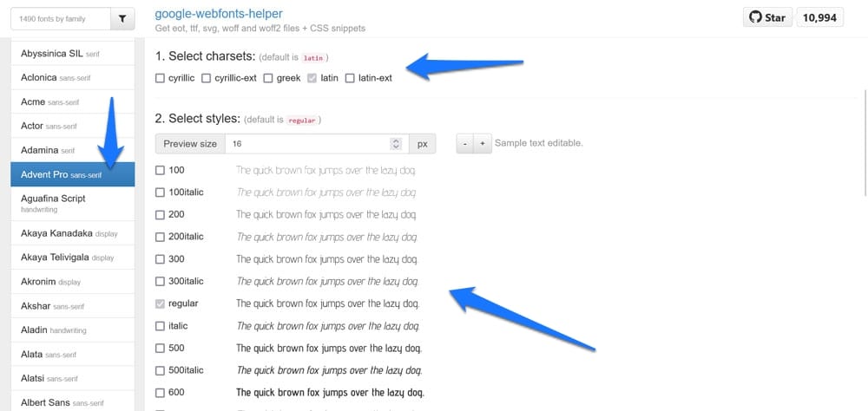Open the 10,994 stargazers count
The width and height of the screenshot is (868, 411).
tap(820, 17)
